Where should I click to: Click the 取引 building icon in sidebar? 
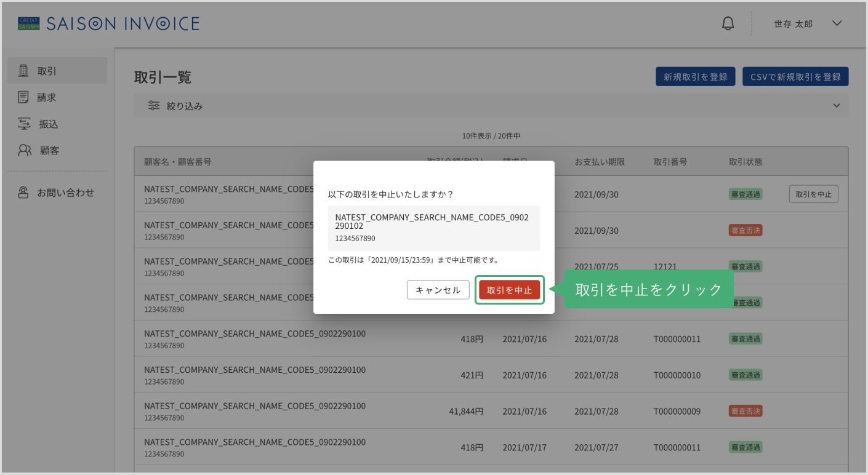pyautogui.click(x=24, y=71)
